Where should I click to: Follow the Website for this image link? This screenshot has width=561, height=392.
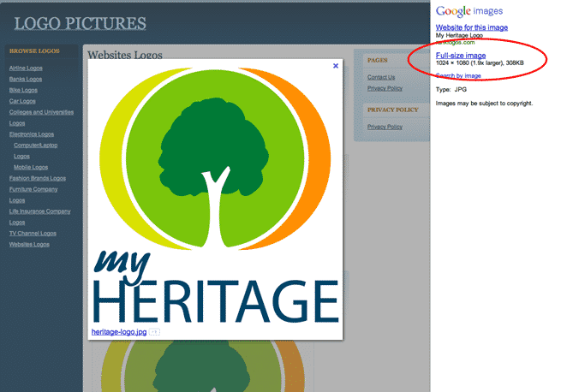[x=472, y=27]
